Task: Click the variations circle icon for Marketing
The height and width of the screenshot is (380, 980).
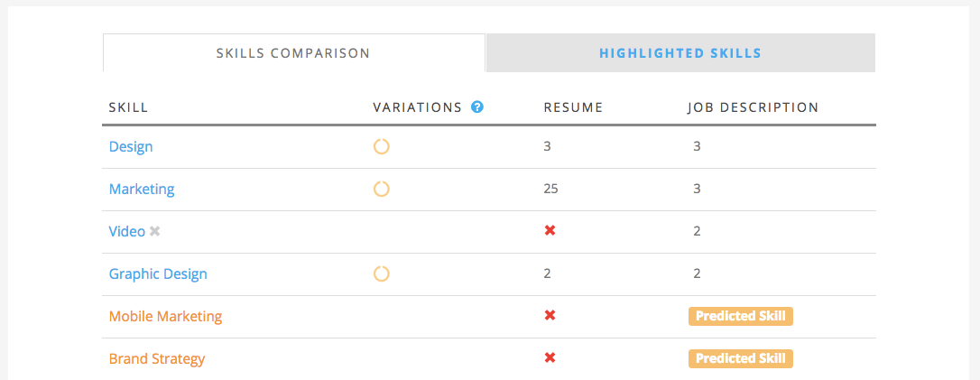Action: click(381, 189)
